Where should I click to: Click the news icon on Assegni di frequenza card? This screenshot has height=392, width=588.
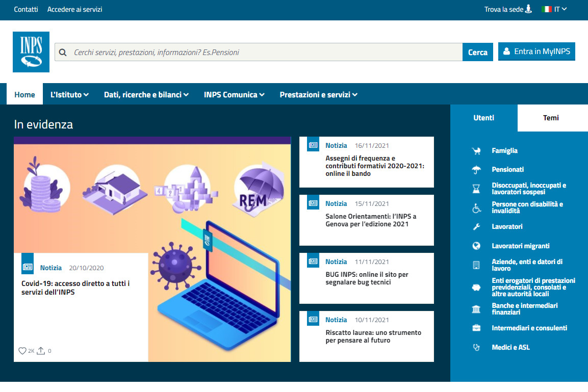[313, 145]
